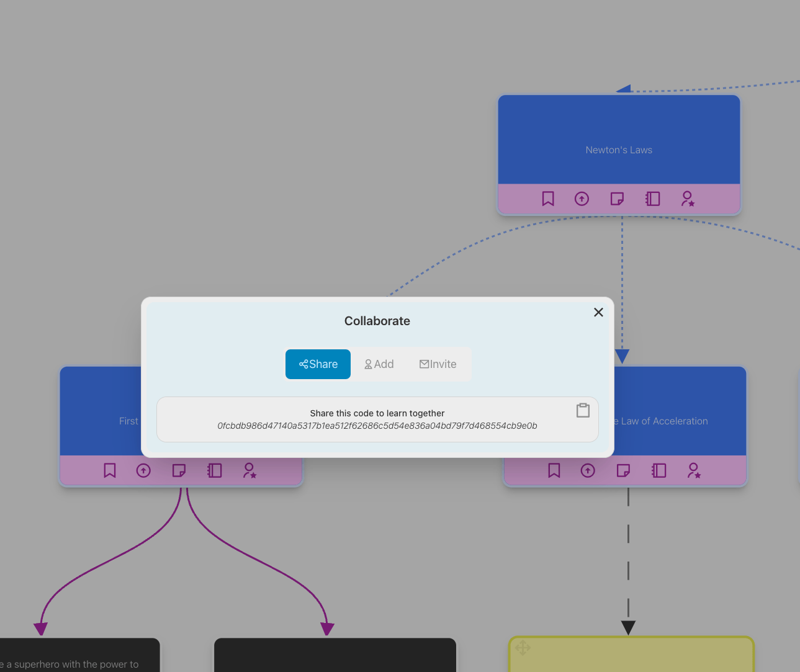
Task: Open notebook icon on First law node
Action: point(214,470)
